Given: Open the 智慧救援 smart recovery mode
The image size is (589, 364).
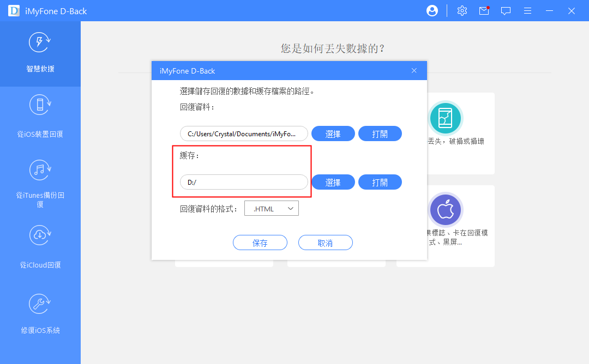Looking at the screenshot, I should (x=40, y=53).
